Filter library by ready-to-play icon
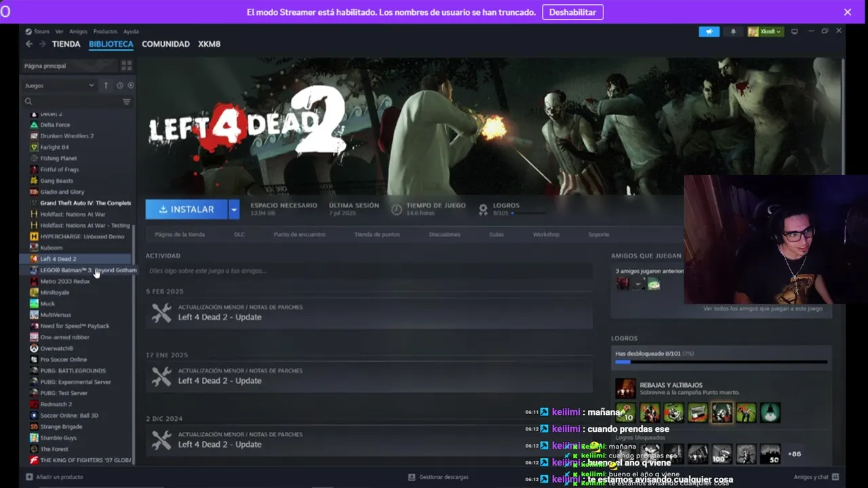Viewport: 868px width, 488px height. [x=131, y=85]
